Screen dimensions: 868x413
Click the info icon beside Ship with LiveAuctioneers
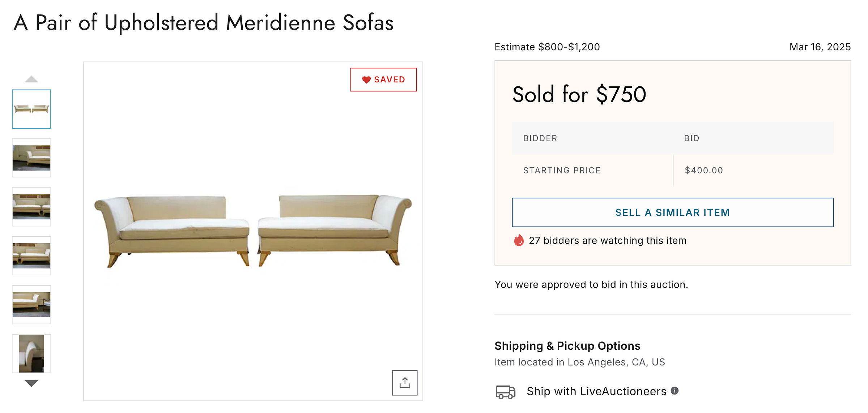[x=675, y=391]
